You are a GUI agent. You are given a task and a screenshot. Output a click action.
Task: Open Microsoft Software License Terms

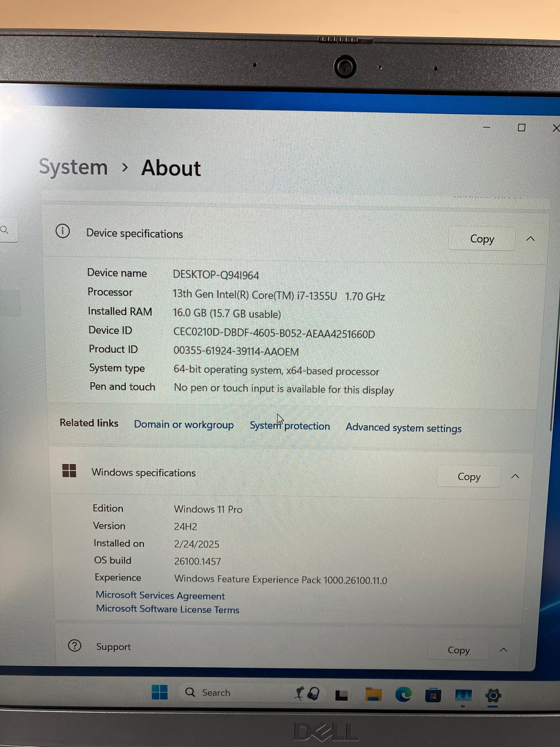pos(167,609)
